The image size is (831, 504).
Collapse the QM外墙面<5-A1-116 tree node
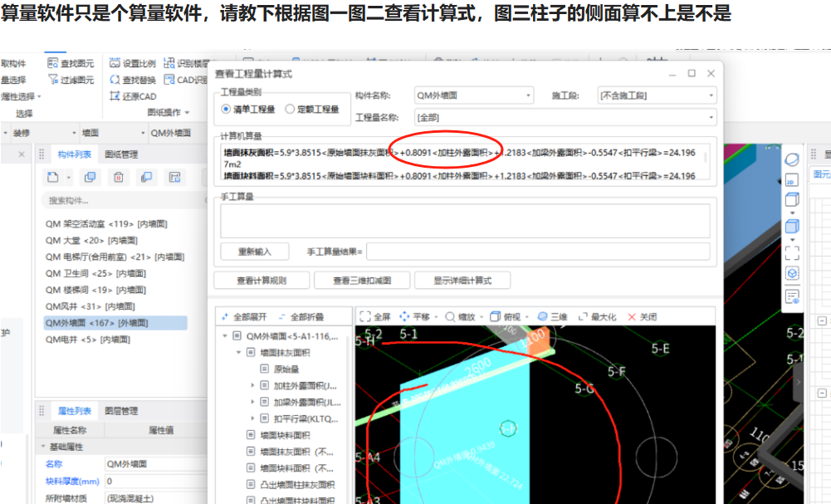click(x=225, y=335)
